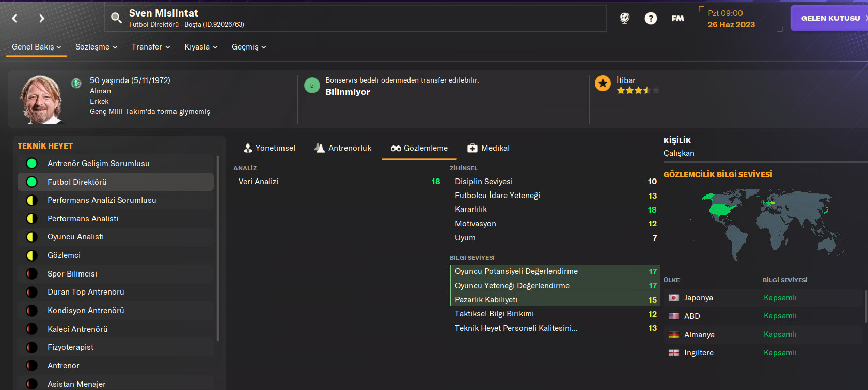The width and height of the screenshot is (868, 390).
Task: Select Japonya in the country knowledge list
Action: tap(698, 298)
